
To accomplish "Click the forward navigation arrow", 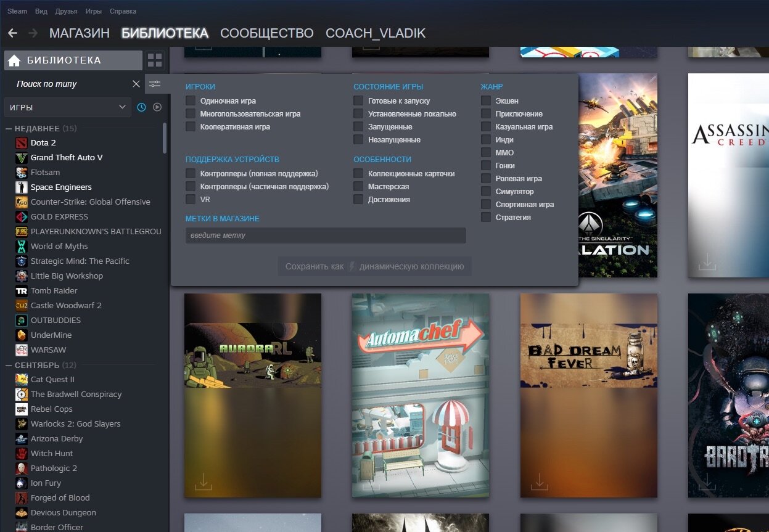I will coord(33,33).
